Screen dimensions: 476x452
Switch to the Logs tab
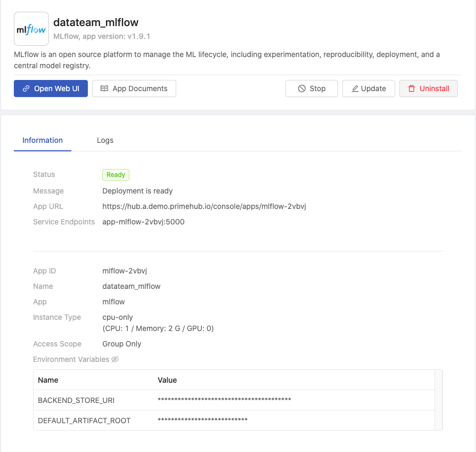pyautogui.click(x=105, y=140)
